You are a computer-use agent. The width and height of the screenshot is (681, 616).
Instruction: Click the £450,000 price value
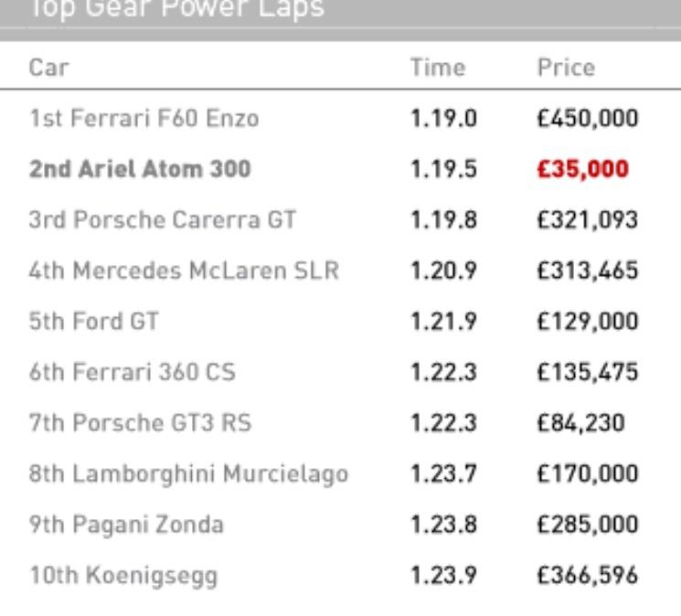pyautogui.click(x=588, y=118)
